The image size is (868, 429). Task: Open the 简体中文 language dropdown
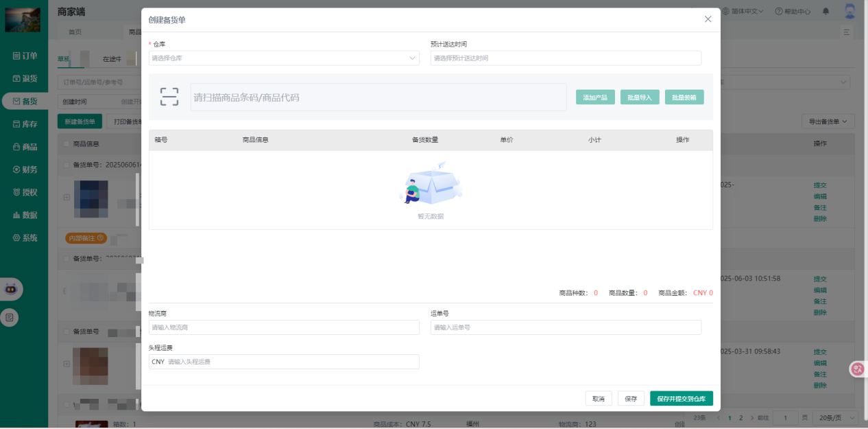click(744, 12)
